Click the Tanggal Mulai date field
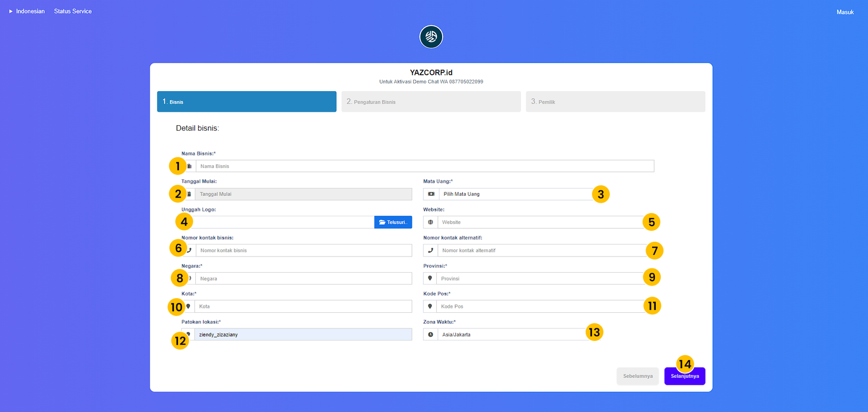The image size is (868, 412). (x=303, y=194)
